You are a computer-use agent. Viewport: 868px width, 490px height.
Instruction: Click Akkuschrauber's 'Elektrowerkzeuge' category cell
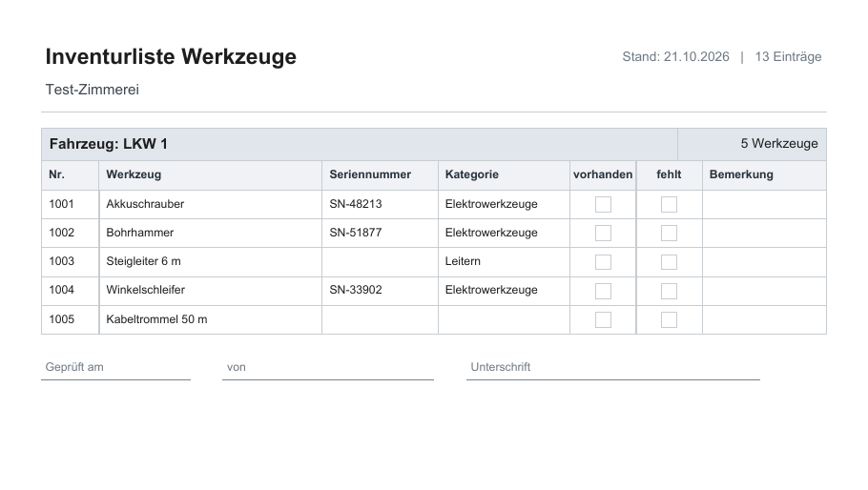point(504,205)
